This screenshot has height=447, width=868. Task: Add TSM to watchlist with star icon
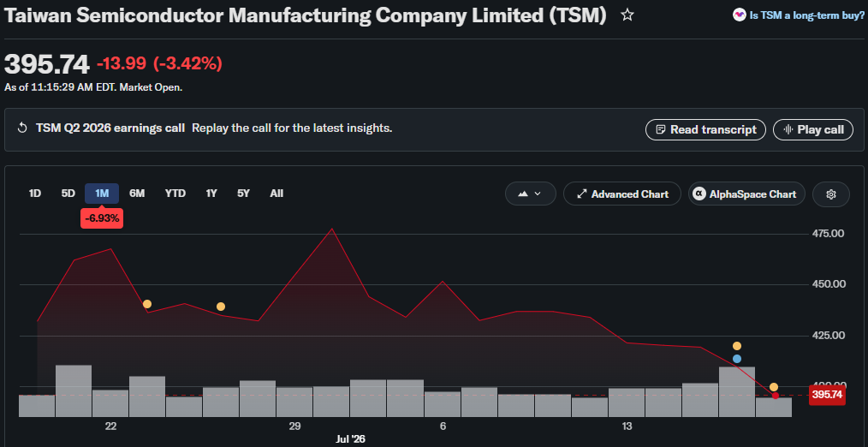coord(627,15)
